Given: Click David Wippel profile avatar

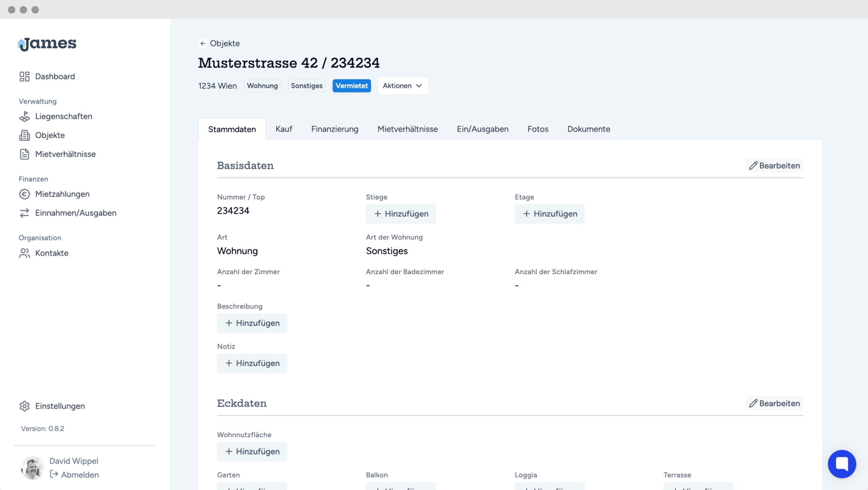Looking at the screenshot, I should coord(32,468).
